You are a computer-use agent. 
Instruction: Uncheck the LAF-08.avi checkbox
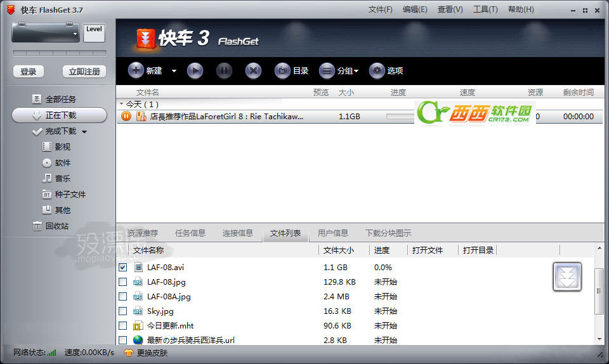[x=122, y=268]
